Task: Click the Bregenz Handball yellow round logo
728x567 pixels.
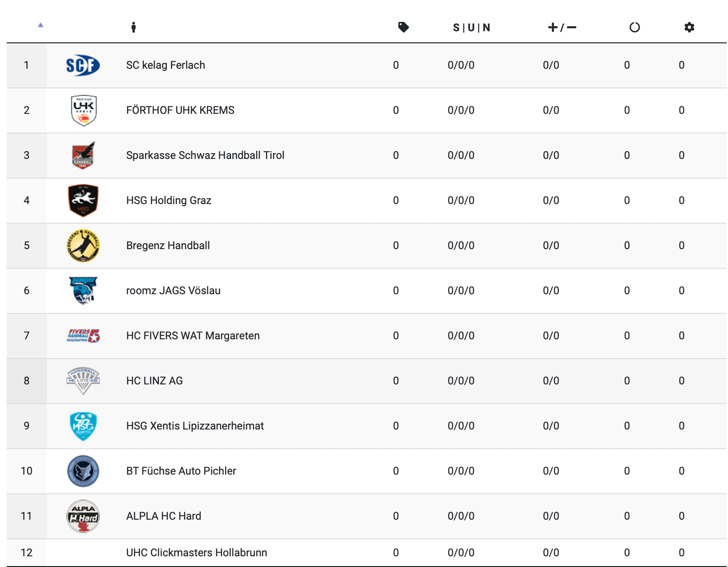Action: click(x=83, y=246)
